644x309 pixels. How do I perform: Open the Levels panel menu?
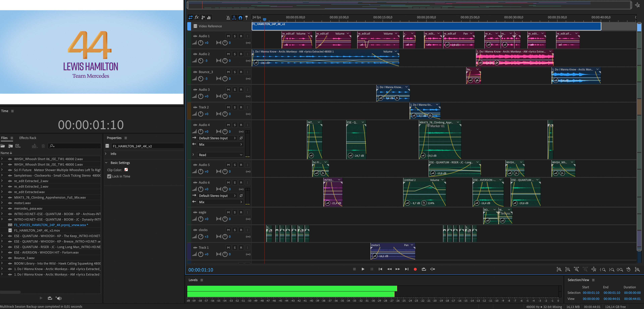(201, 280)
